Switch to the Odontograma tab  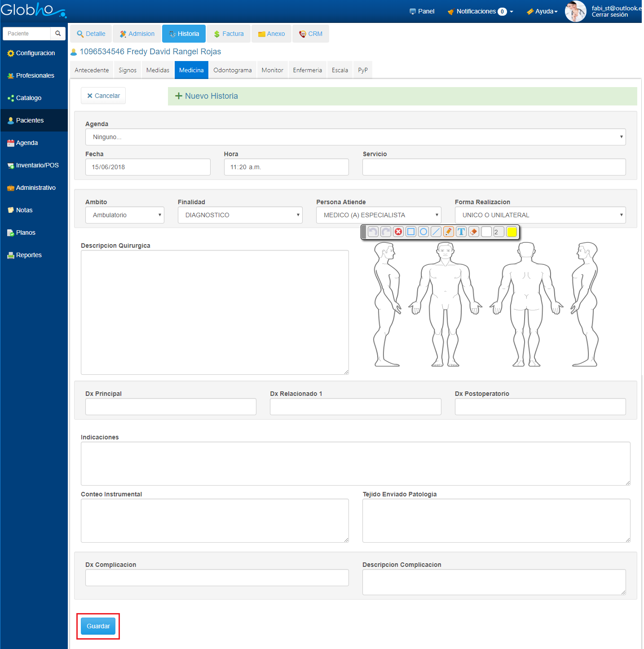[x=232, y=70]
